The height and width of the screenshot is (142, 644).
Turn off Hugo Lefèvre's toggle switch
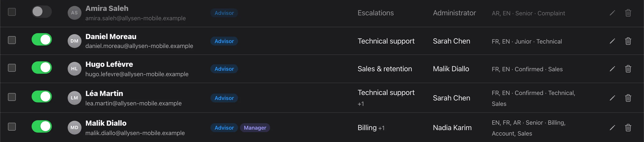point(41,68)
